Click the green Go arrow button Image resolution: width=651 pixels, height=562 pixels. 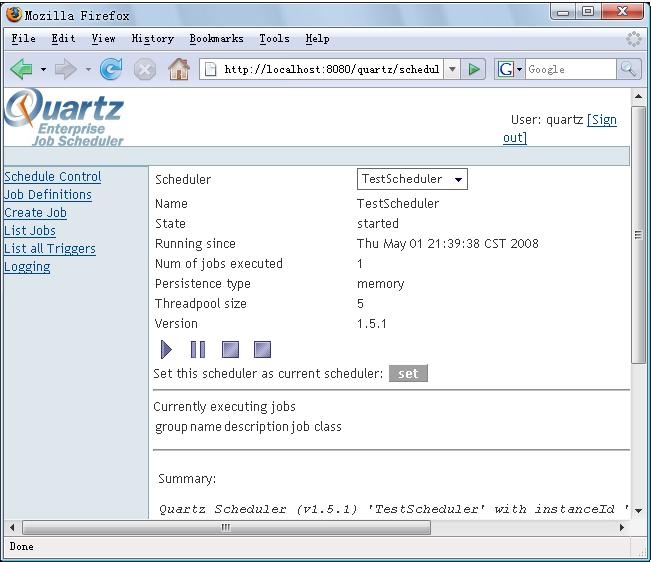pyautogui.click(x=474, y=69)
